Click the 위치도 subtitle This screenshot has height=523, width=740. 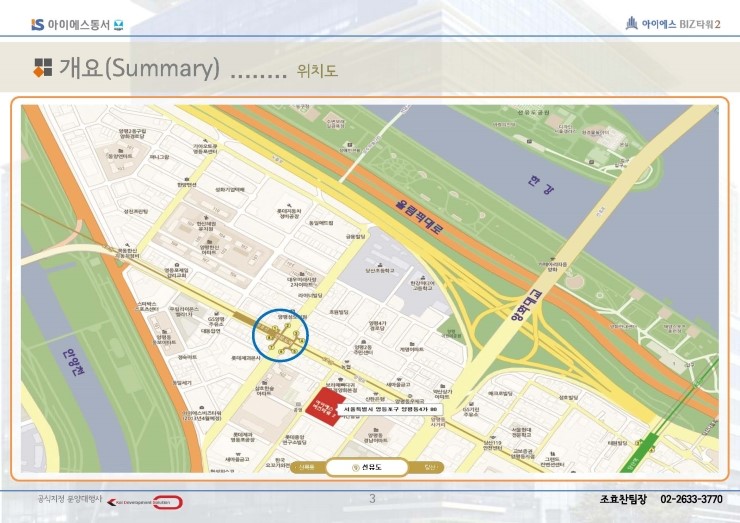(317, 71)
